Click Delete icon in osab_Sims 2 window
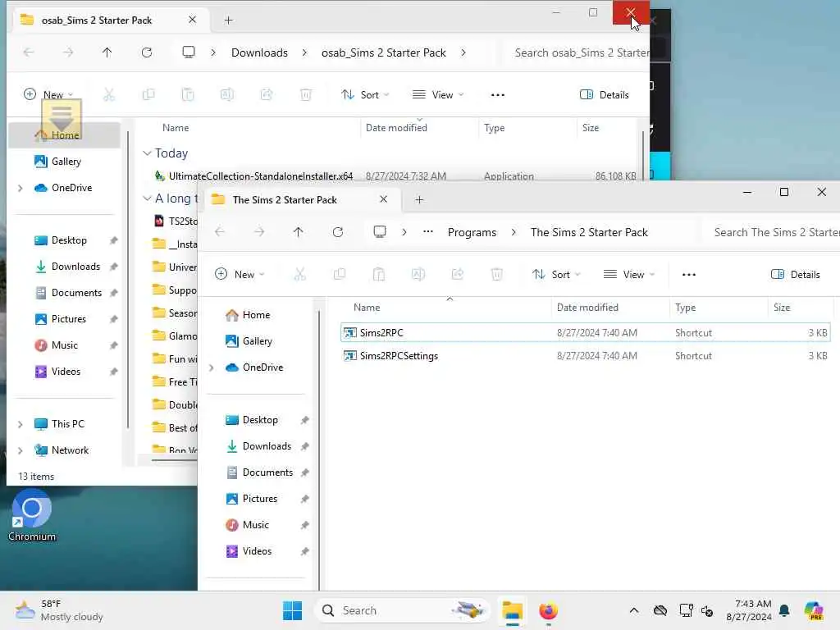The image size is (840, 630). [306, 95]
